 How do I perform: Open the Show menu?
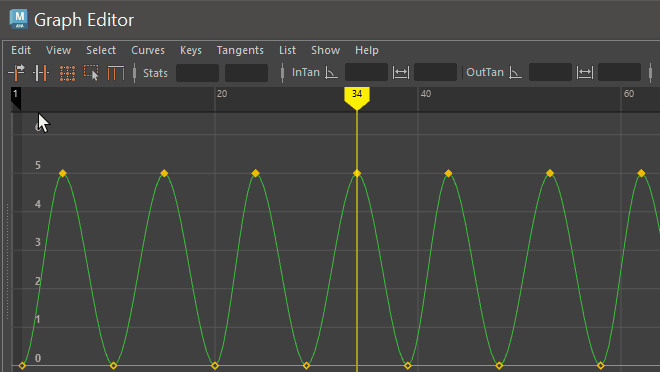pyautogui.click(x=325, y=50)
